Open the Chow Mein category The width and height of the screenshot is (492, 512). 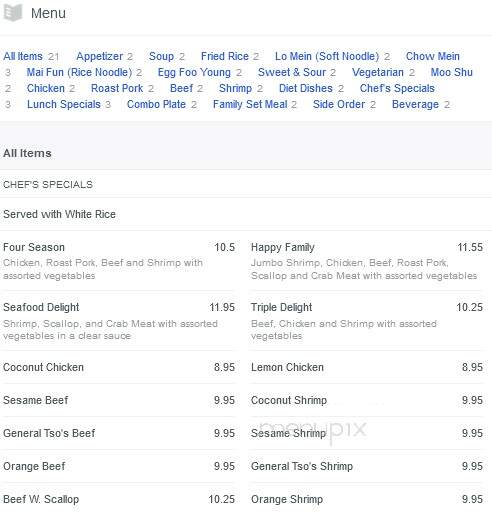(433, 56)
